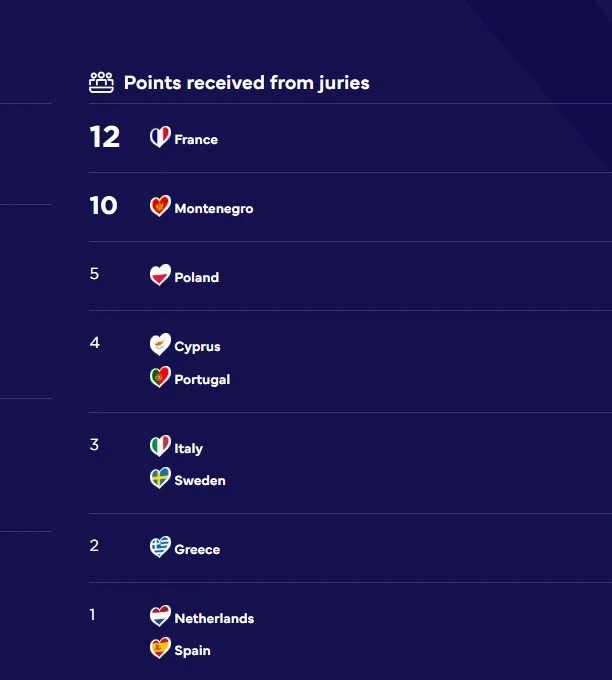Click the jury group icon beside the heading
The width and height of the screenshot is (612, 680).
[101, 82]
